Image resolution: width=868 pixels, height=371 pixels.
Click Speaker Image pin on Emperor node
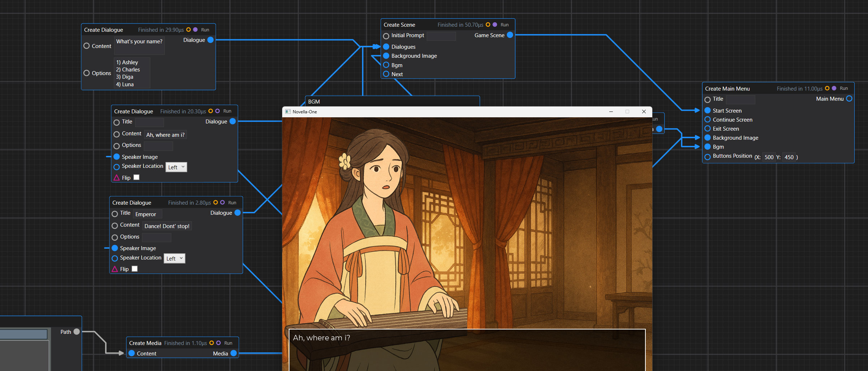(115, 248)
